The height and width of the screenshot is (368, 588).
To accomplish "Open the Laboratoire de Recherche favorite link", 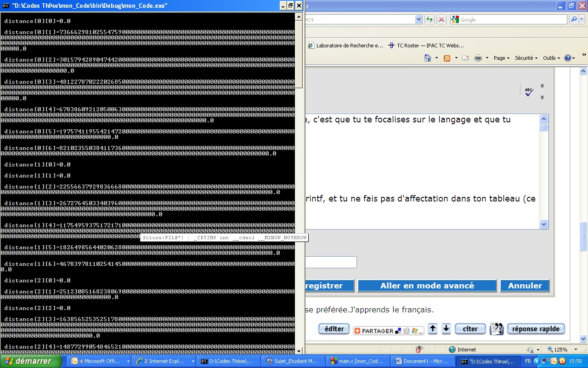I will [345, 46].
